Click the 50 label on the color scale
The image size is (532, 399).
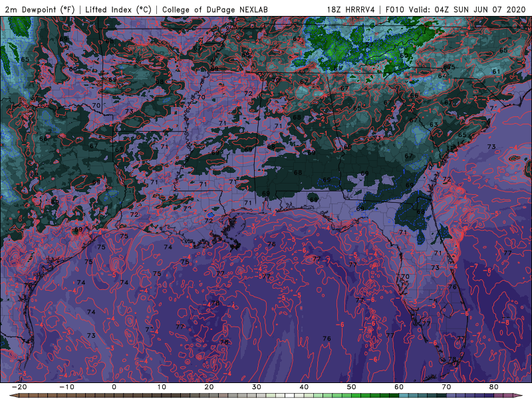[352, 387]
